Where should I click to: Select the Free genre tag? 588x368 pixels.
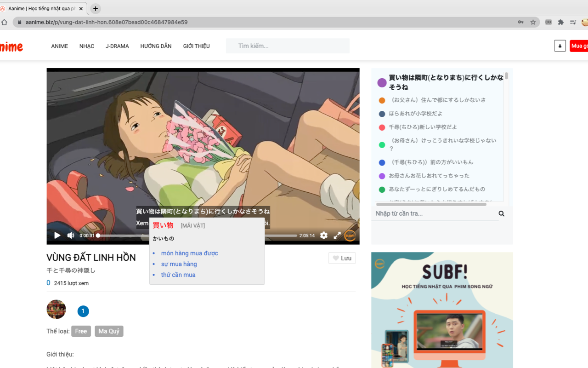[81, 331]
